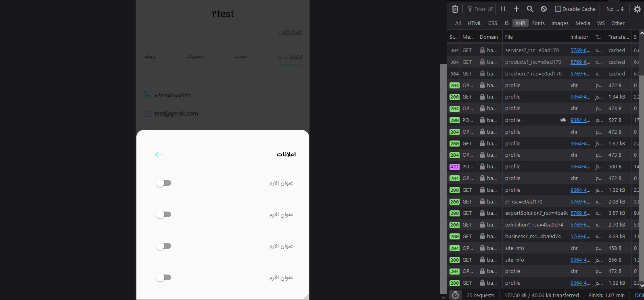Viewport: 644px width, 300px height.
Task: Click the "172.50 kB / 40.06 kB transferred" status entry
Action: pyautogui.click(x=542, y=296)
